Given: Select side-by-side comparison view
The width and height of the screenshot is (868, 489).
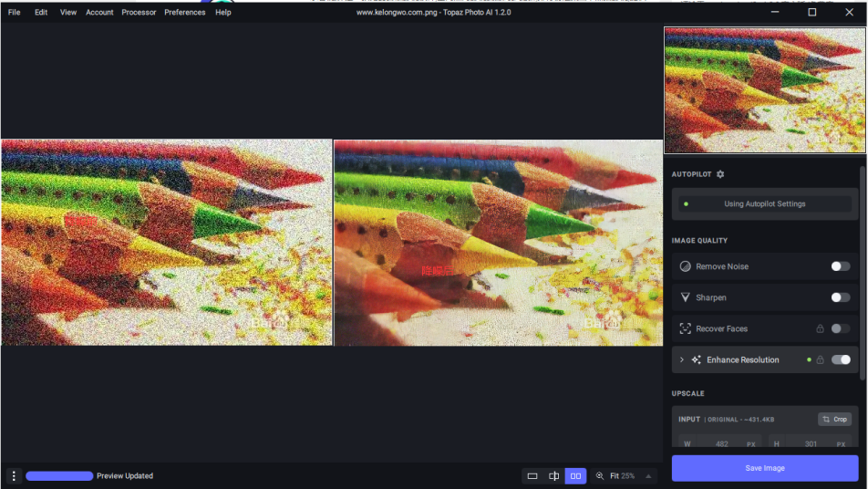Looking at the screenshot, I should pyautogui.click(x=575, y=476).
